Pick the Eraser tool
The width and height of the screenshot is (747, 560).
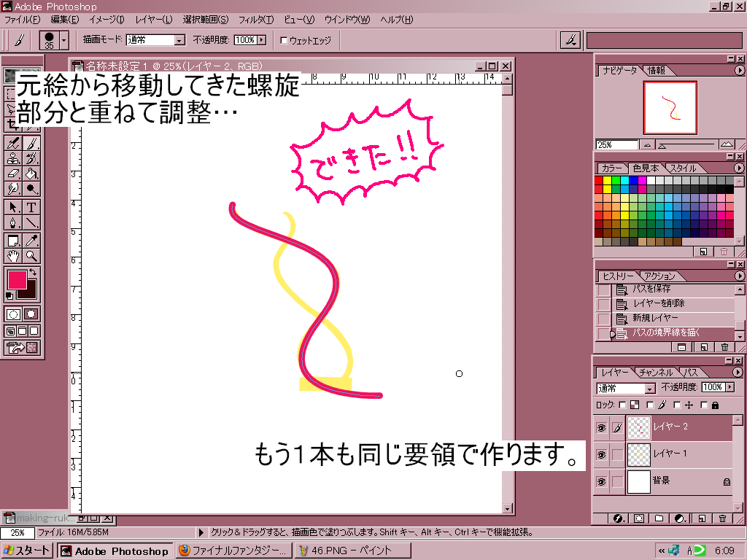point(13,174)
